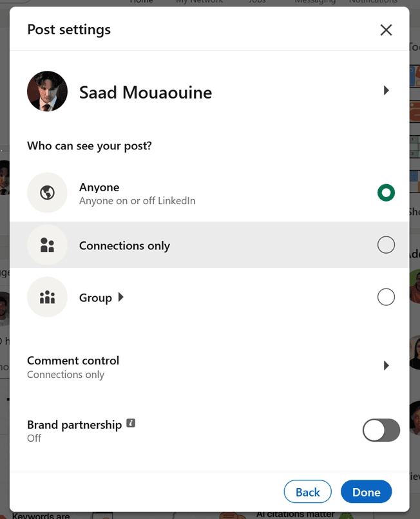The width and height of the screenshot is (420, 519).
Task: Click the Messaging icon at the top
Action: [x=315, y=2]
